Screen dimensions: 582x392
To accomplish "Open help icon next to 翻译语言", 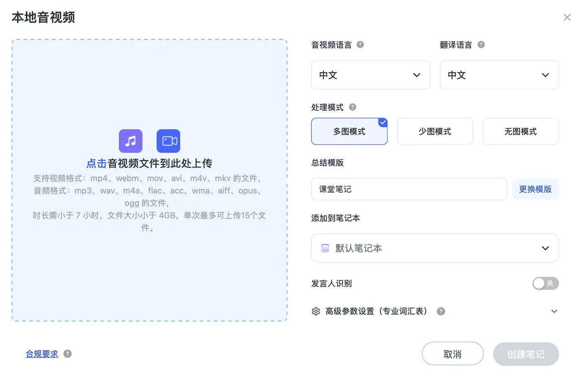I will pyautogui.click(x=481, y=44).
